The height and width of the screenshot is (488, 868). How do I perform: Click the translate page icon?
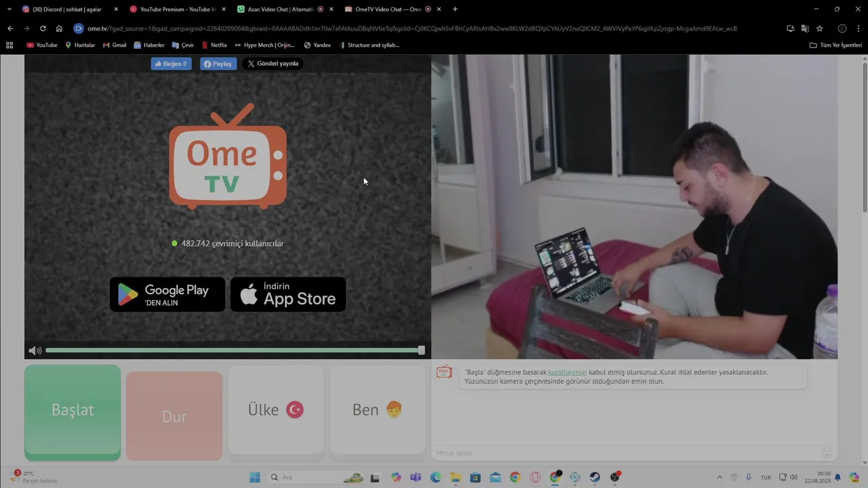click(x=805, y=28)
